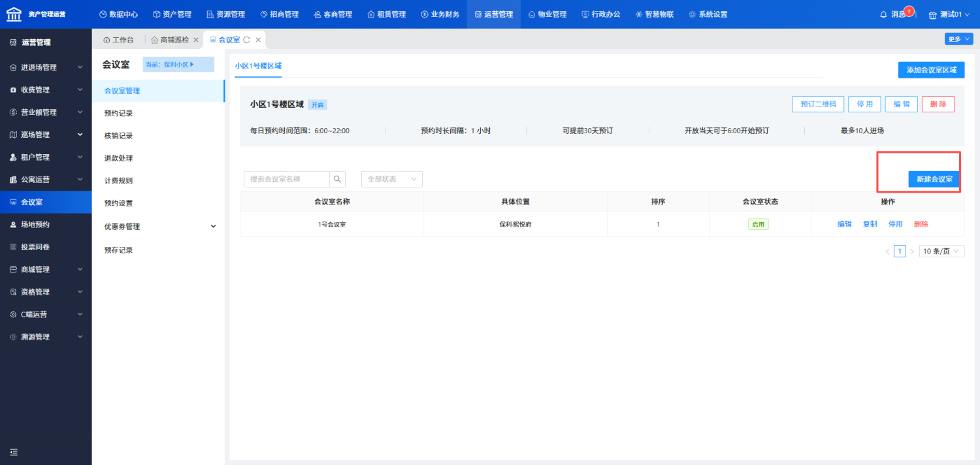This screenshot has width=980, height=465.
Task: Open the 测试01 user account menu
Action: point(949,14)
